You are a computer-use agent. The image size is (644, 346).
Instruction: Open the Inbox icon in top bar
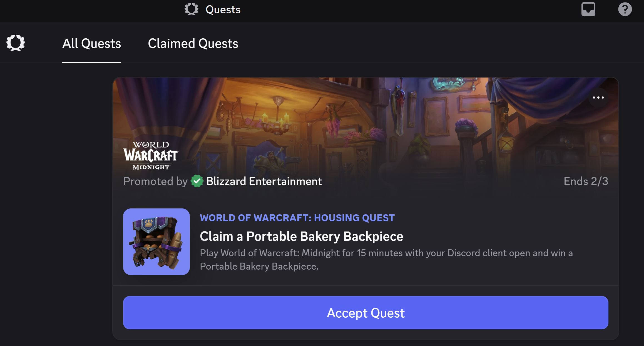588,9
